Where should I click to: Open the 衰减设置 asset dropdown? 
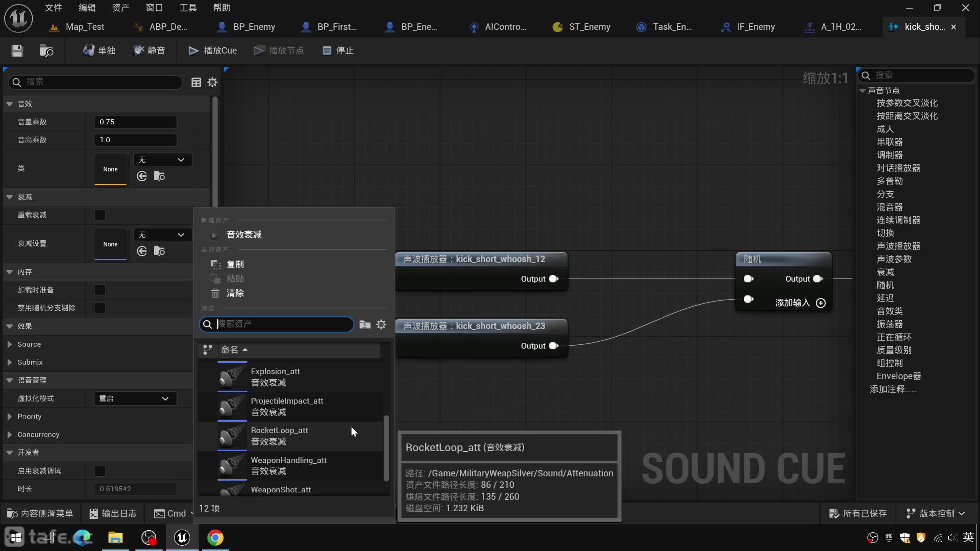click(x=162, y=235)
